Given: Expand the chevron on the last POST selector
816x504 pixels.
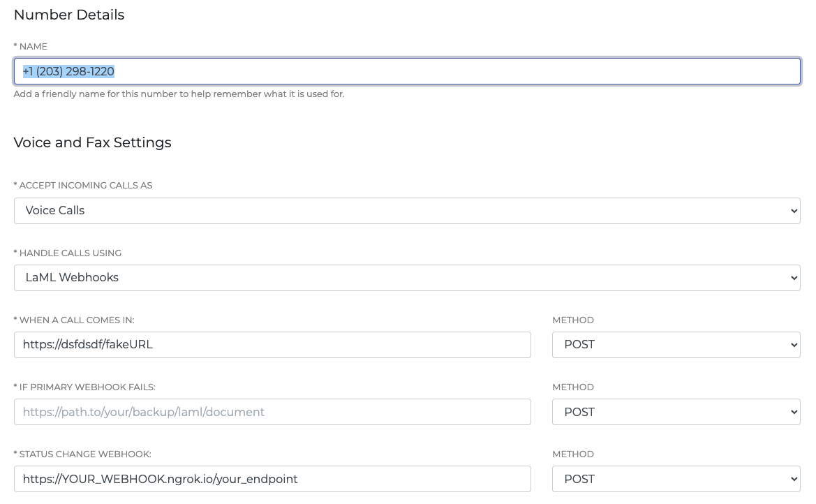Looking at the screenshot, I should (794, 479).
